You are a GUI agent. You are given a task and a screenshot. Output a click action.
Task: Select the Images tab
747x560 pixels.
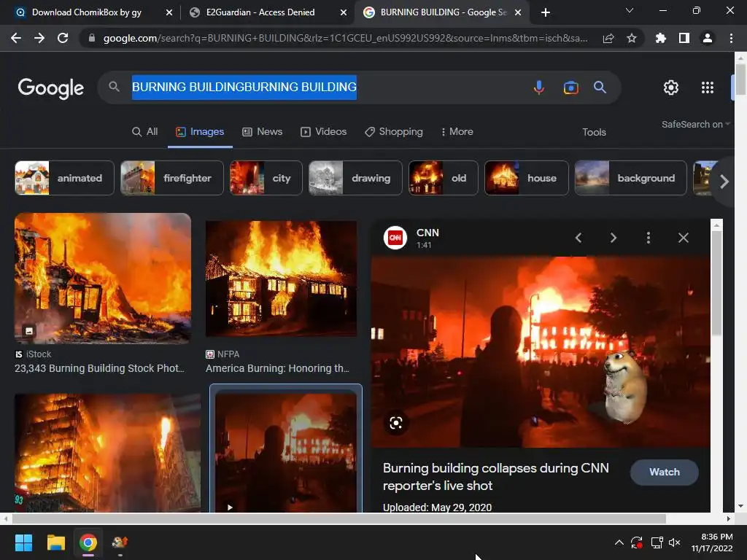[x=200, y=132]
